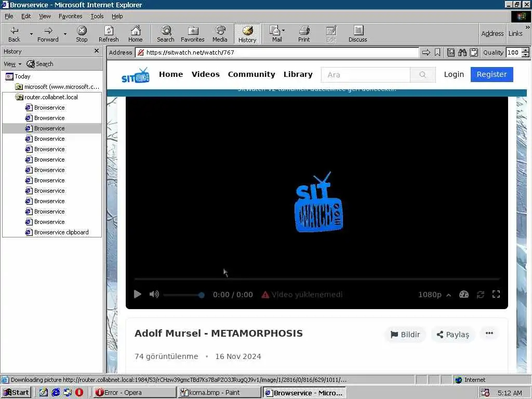This screenshot has width=532, height=399.
Task: Toggle the History toolbar button
Action: click(x=247, y=34)
